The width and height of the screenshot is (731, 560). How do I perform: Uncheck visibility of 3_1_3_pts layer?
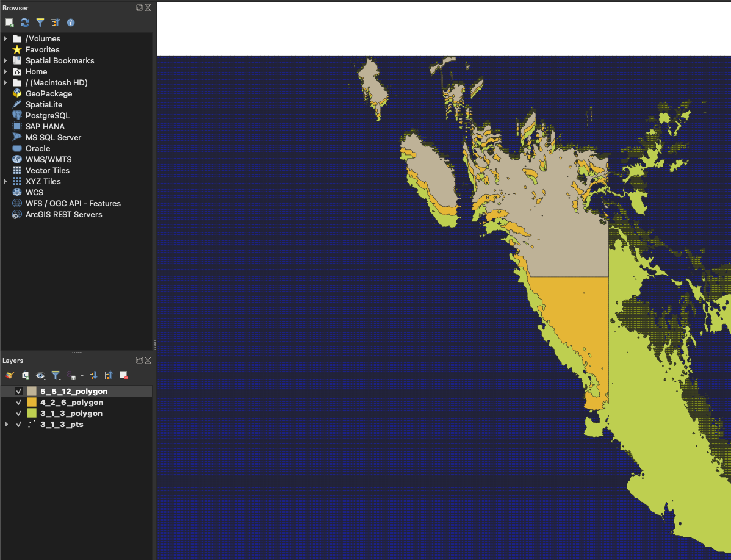tap(18, 424)
